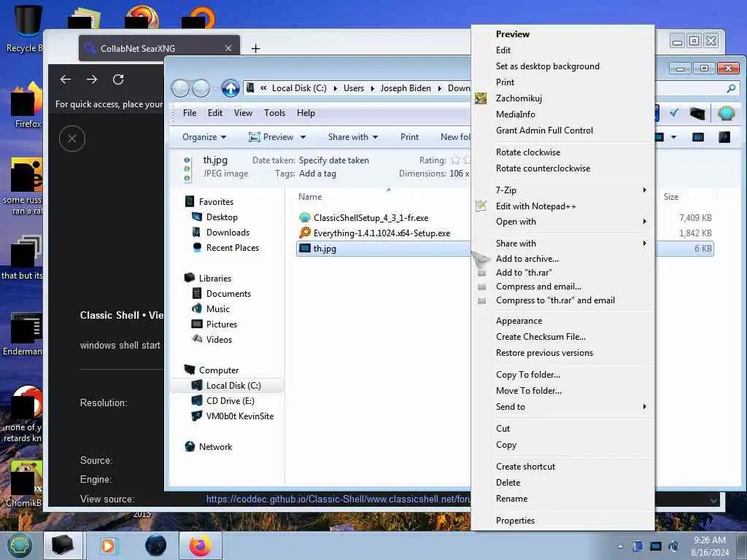Open the Documents library
Viewport: 747px width, 560px height.
click(x=228, y=294)
